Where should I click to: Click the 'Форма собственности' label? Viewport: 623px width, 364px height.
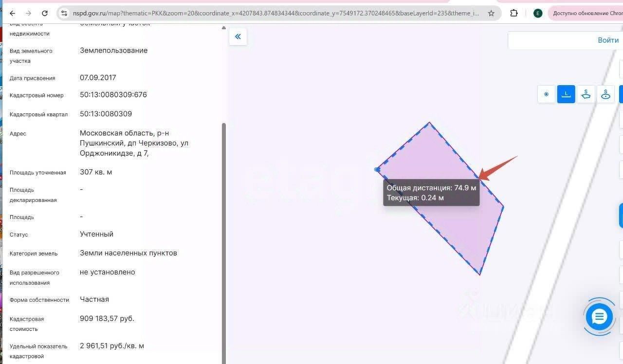39,300
